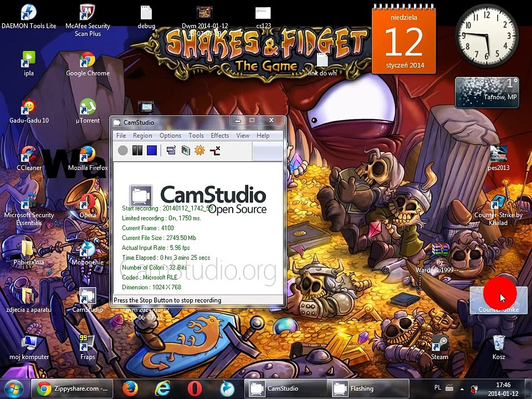The width and height of the screenshot is (532, 399).
Task: Select link do wh text file
Action: [323, 64]
